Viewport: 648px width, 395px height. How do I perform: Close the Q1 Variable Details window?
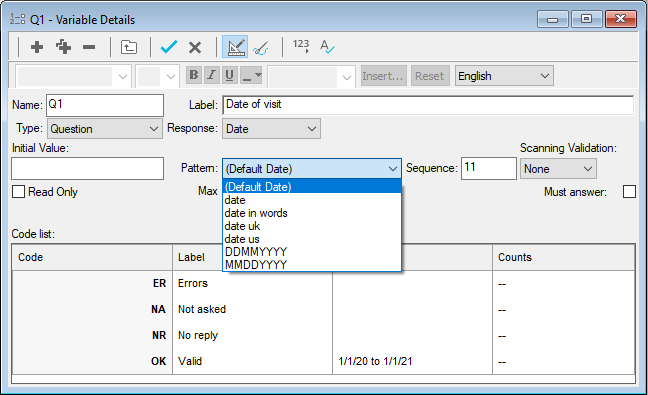620,19
